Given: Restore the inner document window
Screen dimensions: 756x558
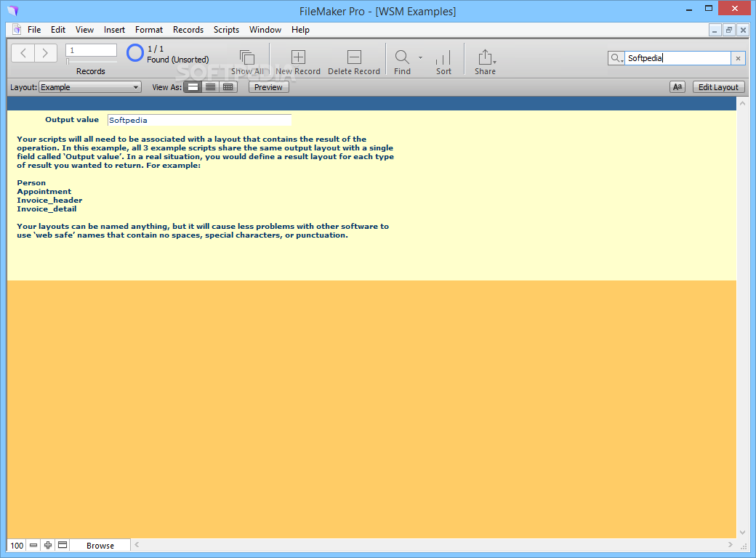Looking at the screenshot, I should tap(729, 30).
